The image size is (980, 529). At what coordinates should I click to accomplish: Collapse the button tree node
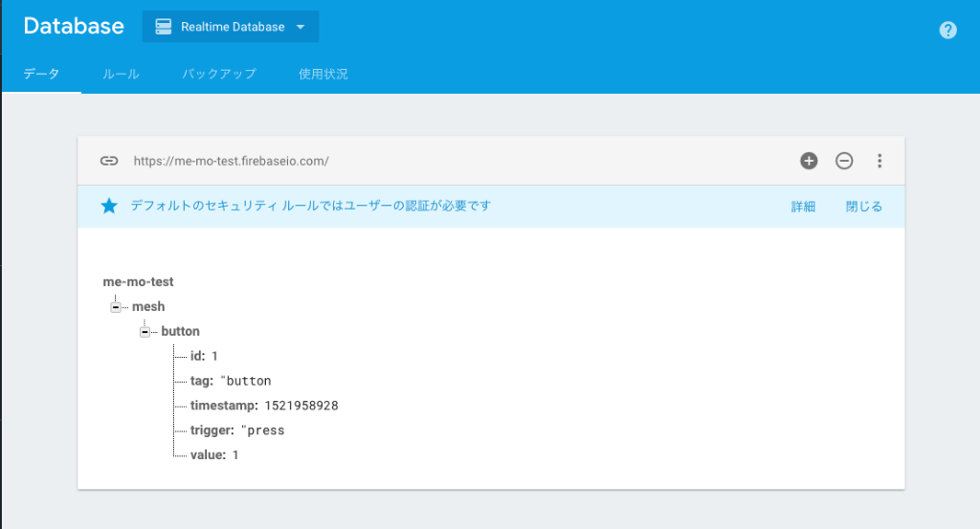coord(145,332)
